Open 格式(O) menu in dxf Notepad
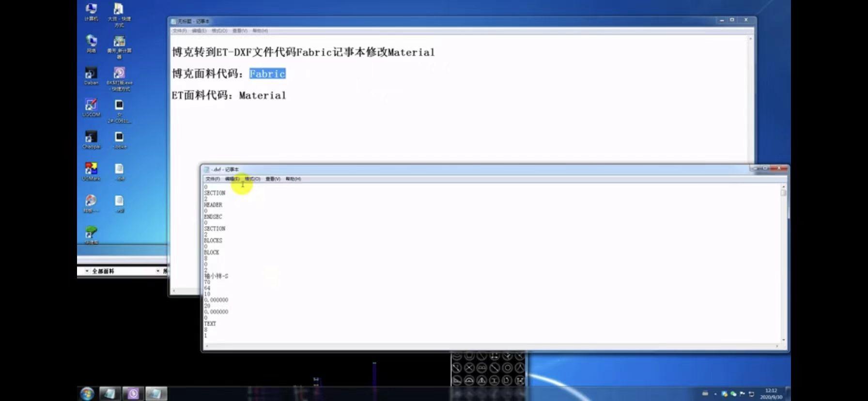Screen dimensions: 868x401 coord(252,179)
